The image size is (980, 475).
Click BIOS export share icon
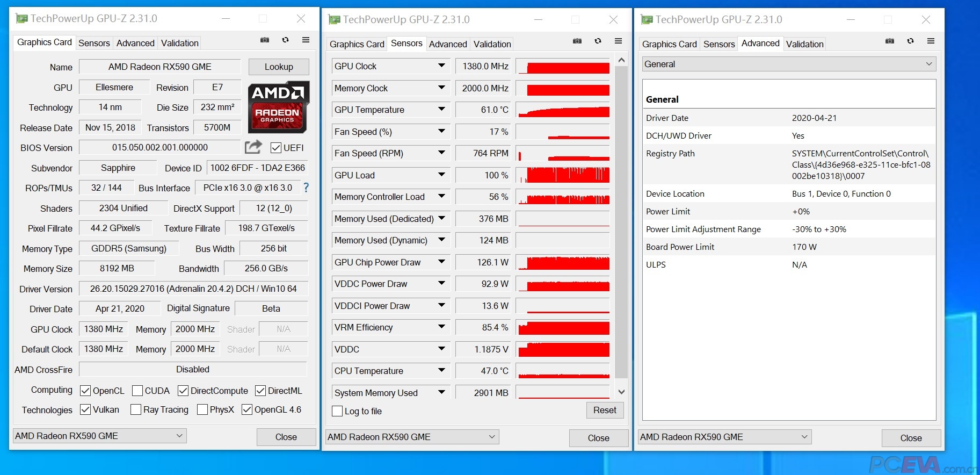click(253, 147)
